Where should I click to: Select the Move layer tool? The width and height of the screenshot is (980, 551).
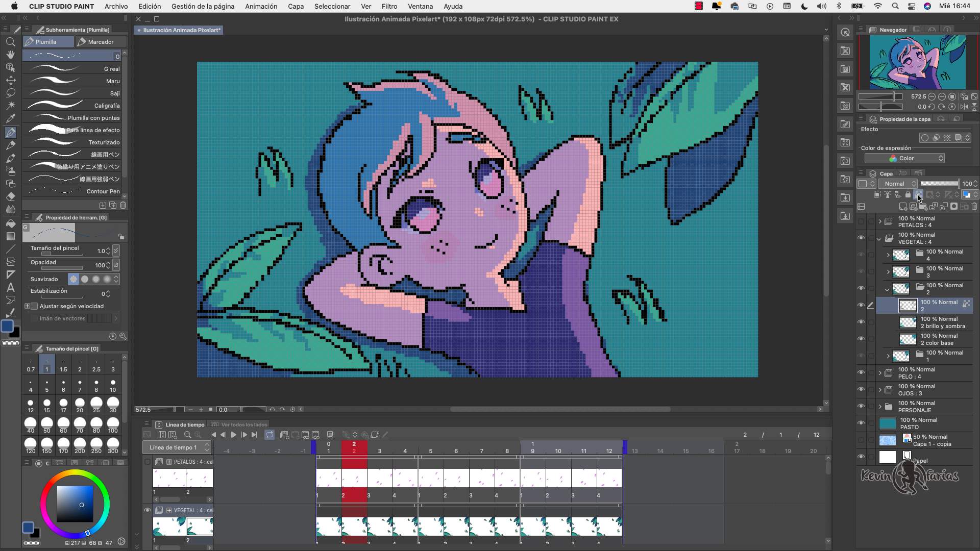[10, 80]
